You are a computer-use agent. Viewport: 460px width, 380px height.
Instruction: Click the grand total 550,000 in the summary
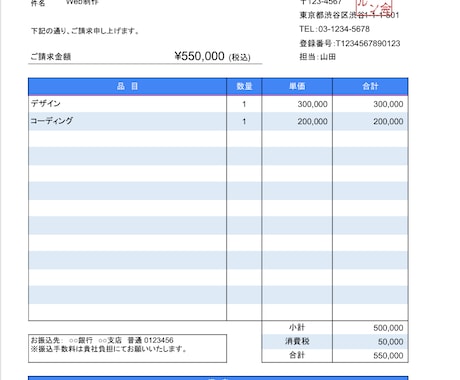pos(388,356)
